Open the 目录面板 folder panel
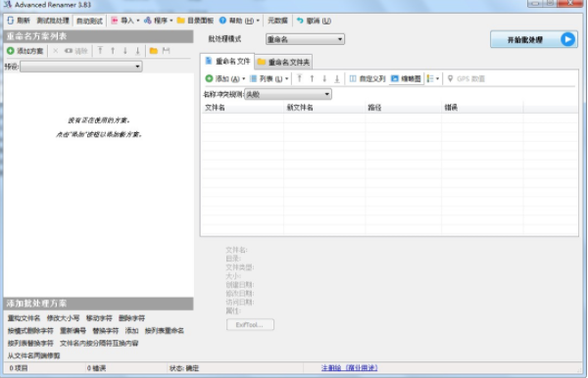 pyautogui.click(x=195, y=21)
